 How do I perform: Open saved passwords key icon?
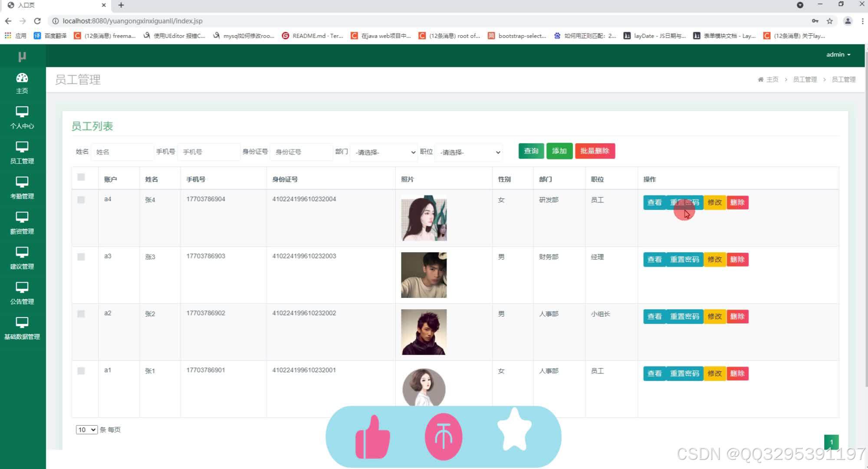coord(815,21)
